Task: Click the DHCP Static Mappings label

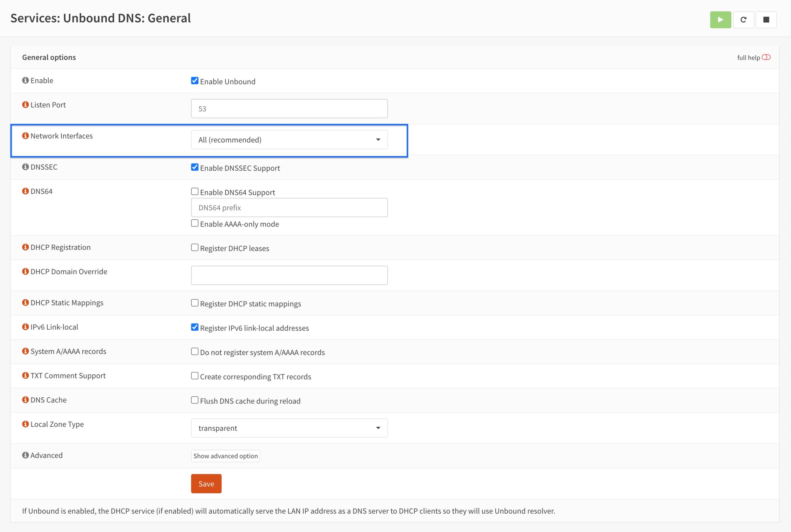Action: 67,303
